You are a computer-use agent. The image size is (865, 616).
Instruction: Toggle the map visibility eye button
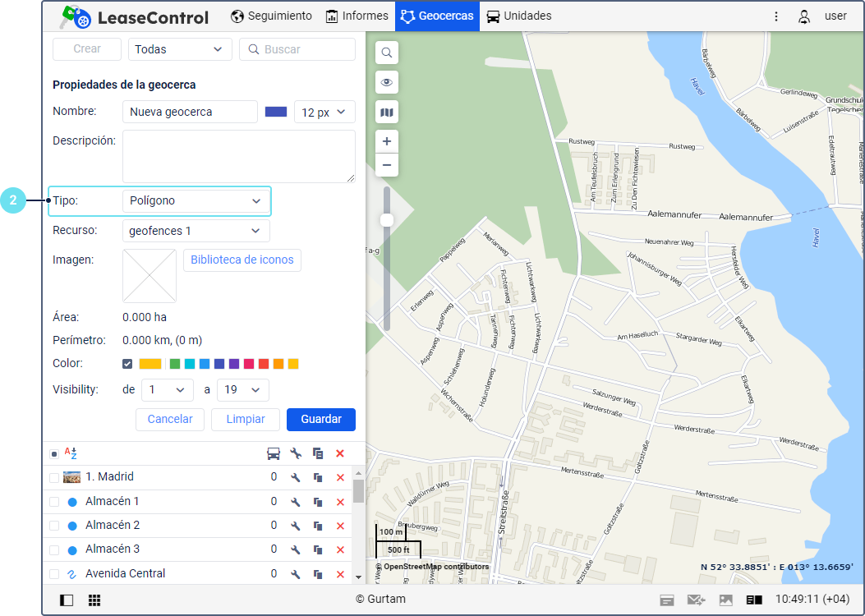click(x=387, y=83)
